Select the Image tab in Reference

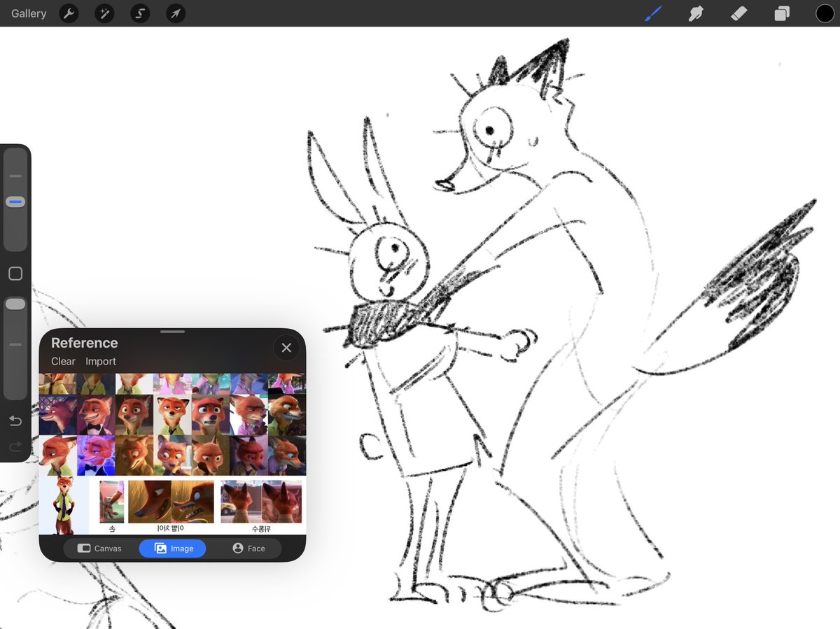click(x=172, y=549)
